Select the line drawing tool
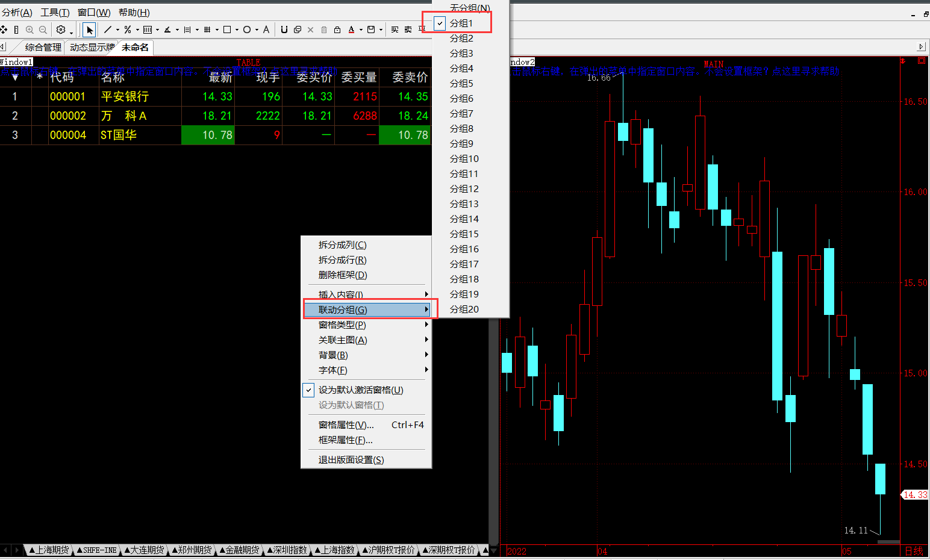 click(x=108, y=30)
